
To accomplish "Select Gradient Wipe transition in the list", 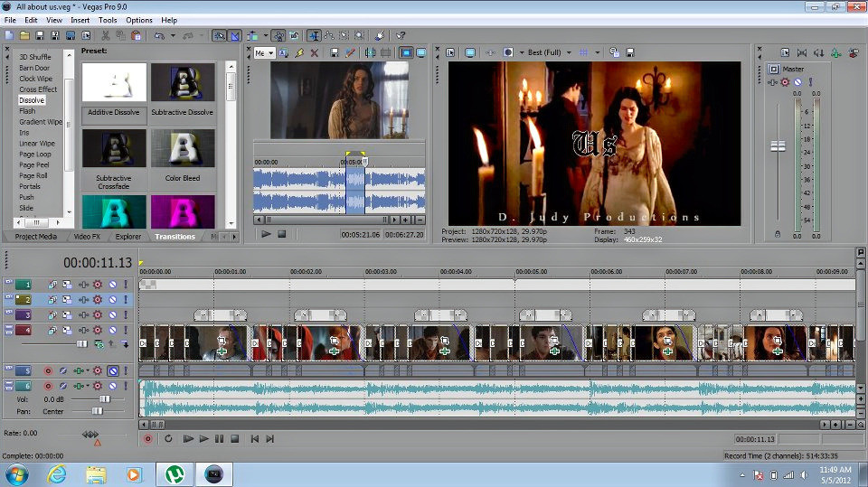I will click(41, 122).
